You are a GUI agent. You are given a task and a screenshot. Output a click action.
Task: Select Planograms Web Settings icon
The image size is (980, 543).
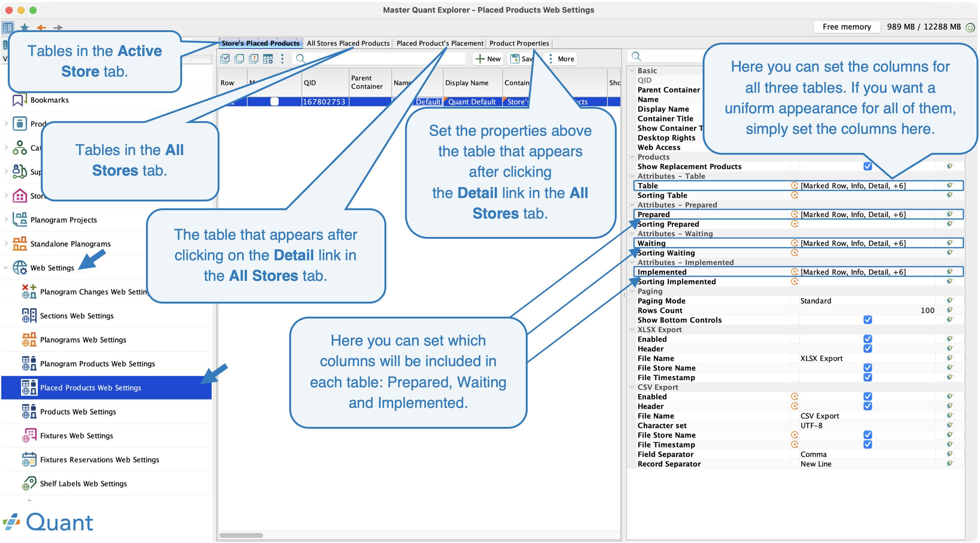(x=29, y=340)
